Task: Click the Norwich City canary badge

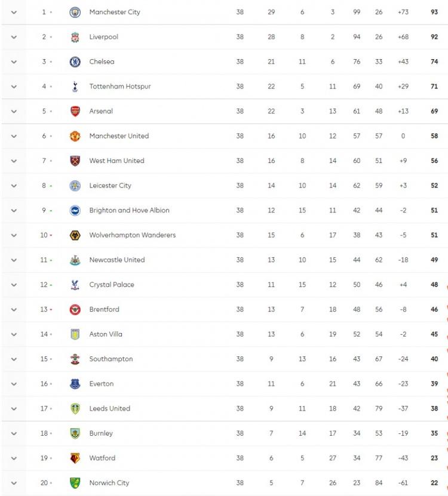Action: [x=75, y=483]
